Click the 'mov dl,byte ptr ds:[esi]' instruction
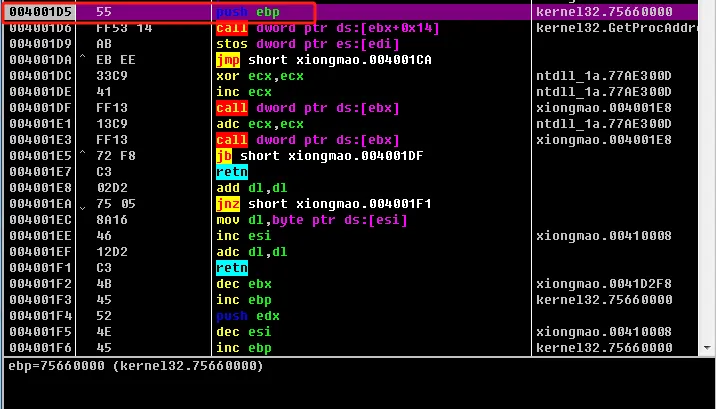Screen dimensions: 716x409 pyautogui.click(x=311, y=220)
